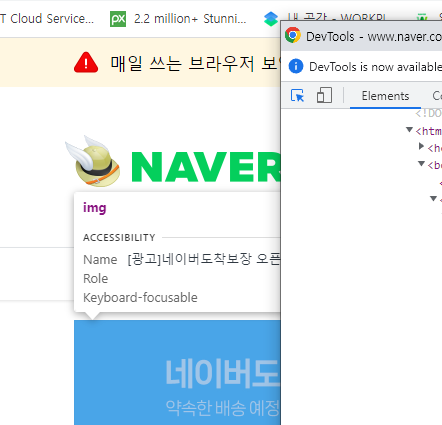Click the DevTools window title bar

click(362, 36)
